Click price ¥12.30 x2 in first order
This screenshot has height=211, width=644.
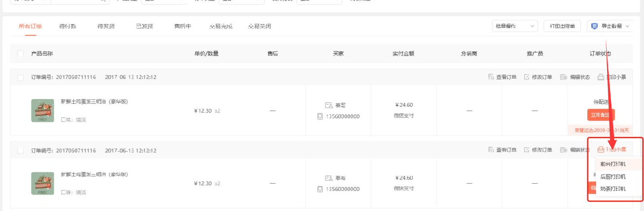pyautogui.click(x=207, y=111)
